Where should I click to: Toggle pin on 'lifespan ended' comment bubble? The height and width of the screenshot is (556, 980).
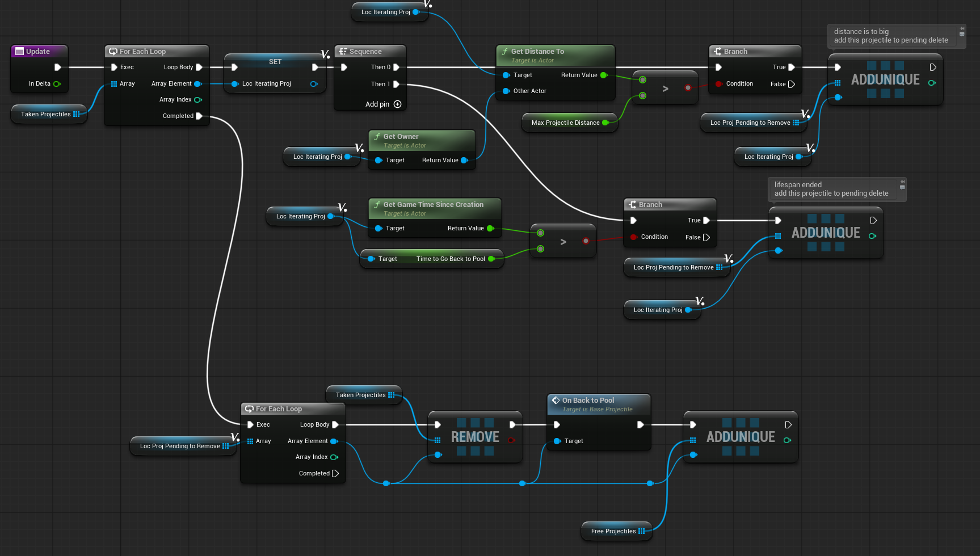(x=902, y=182)
